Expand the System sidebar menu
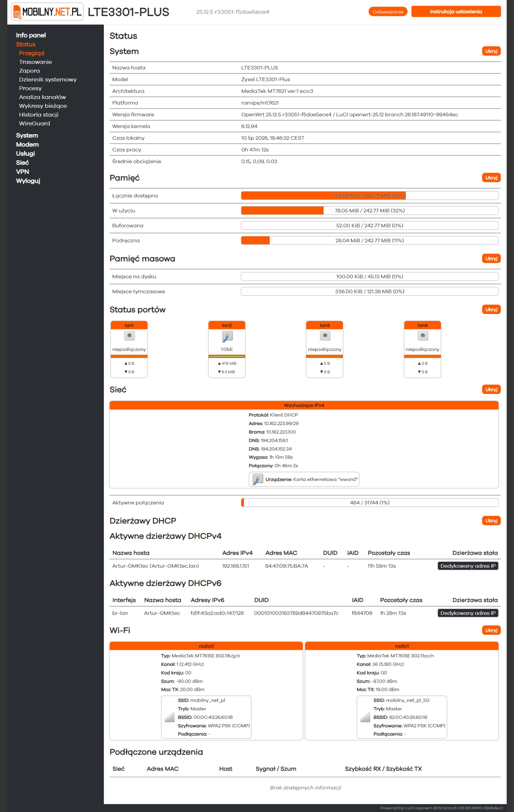The width and height of the screenshot is (514, 812). [27, 135]
